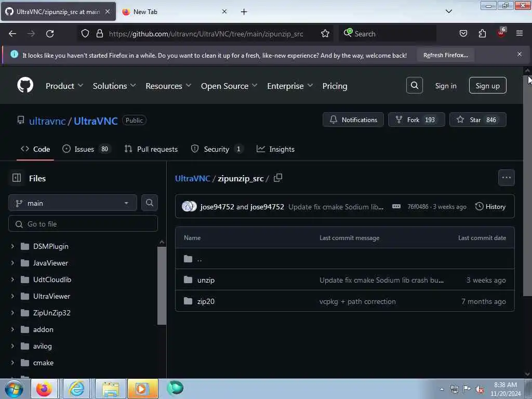The height and width of the screenshot is (399, 532).
Task: Open the Insights tab
Action: 275,149
